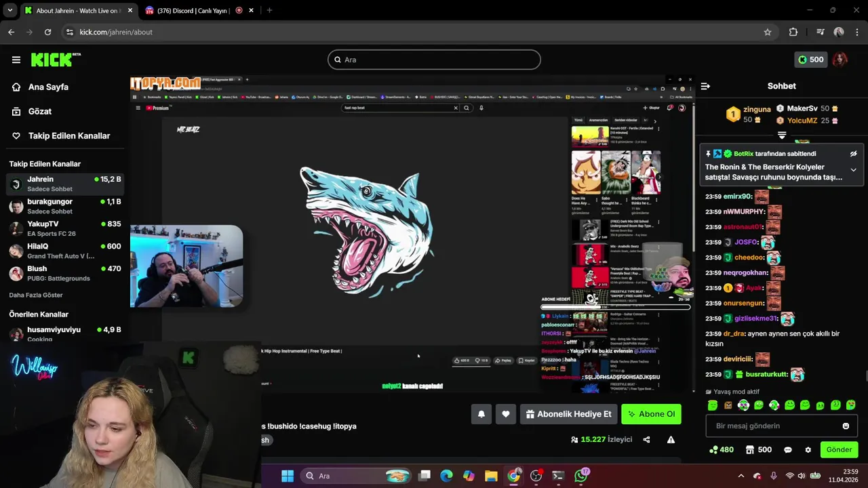868x488 pixels.
Task: Open HilalQ channel in followed list
Action: (65, 251)
